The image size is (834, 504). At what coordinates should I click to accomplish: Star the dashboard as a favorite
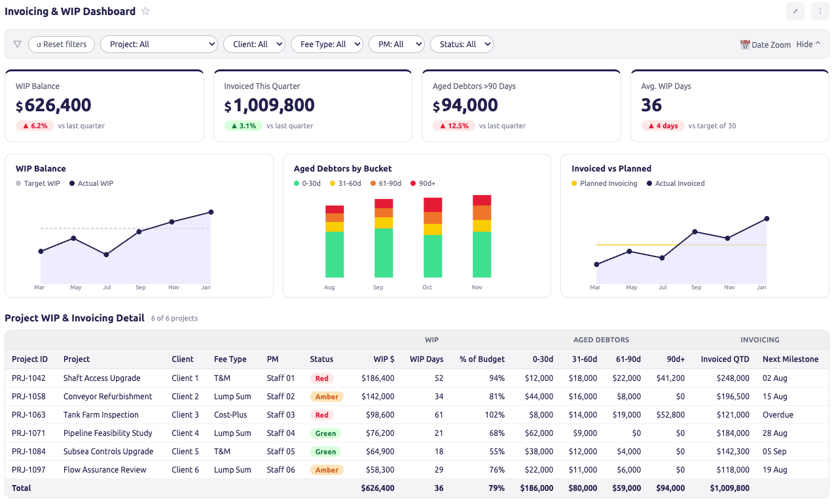pos(145,11)
